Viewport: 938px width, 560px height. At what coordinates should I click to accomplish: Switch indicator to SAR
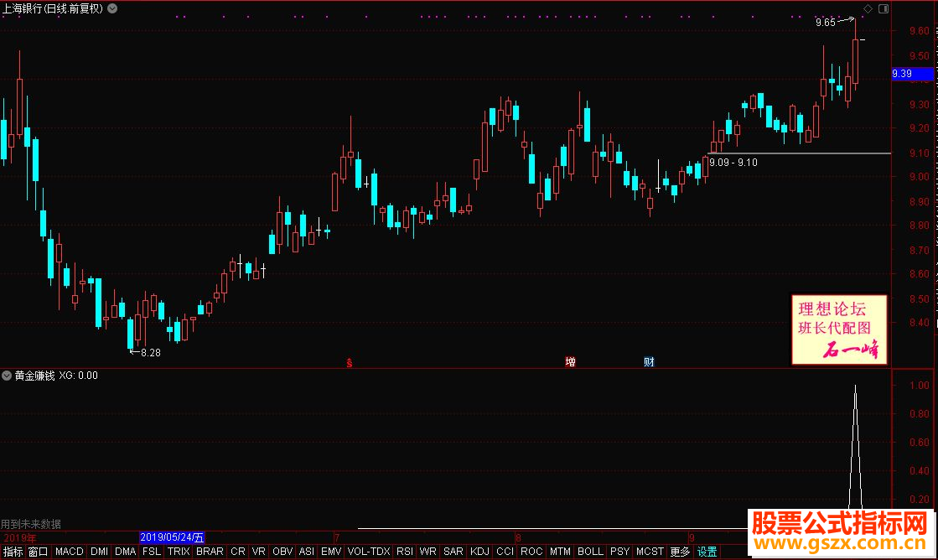[x=453, y=552]
